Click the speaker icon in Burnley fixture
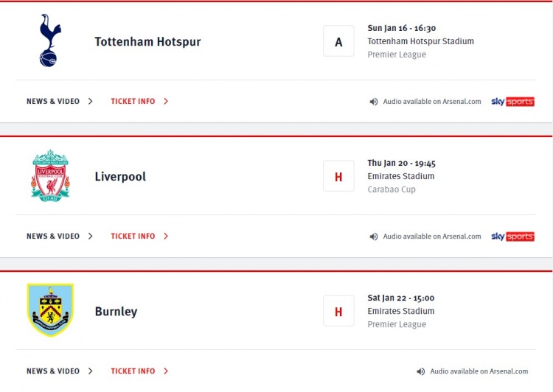The height and width of the screenshot is (392, 553). 420,371
